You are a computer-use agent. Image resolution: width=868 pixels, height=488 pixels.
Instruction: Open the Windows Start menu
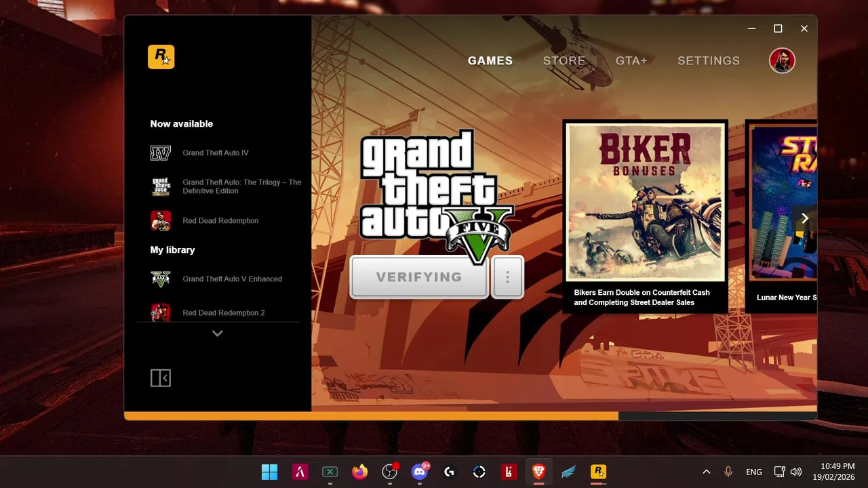pyautogui.click(x=270, y=472)
